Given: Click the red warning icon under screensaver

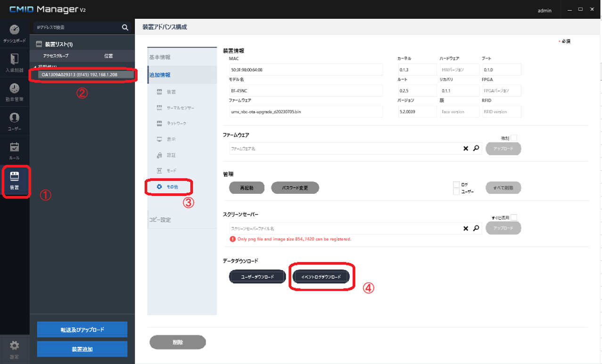Looking at the screenshot, I should [232, 239].
